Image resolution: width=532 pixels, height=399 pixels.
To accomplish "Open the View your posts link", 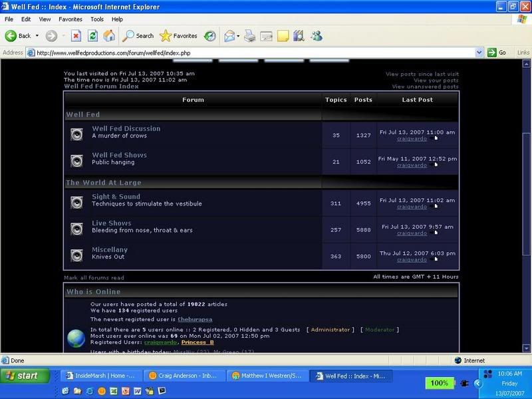I will [x=436, y=80].
